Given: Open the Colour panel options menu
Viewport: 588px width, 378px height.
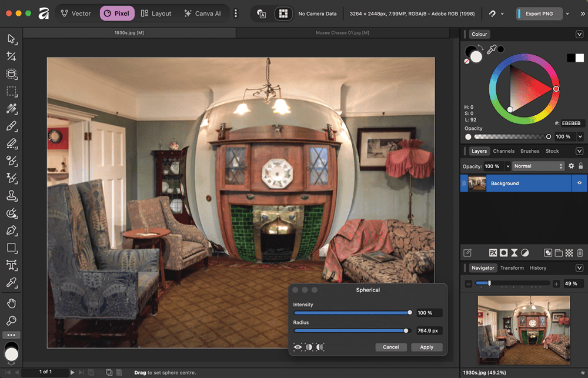Looking at the screenshot, I should [579, 35].
